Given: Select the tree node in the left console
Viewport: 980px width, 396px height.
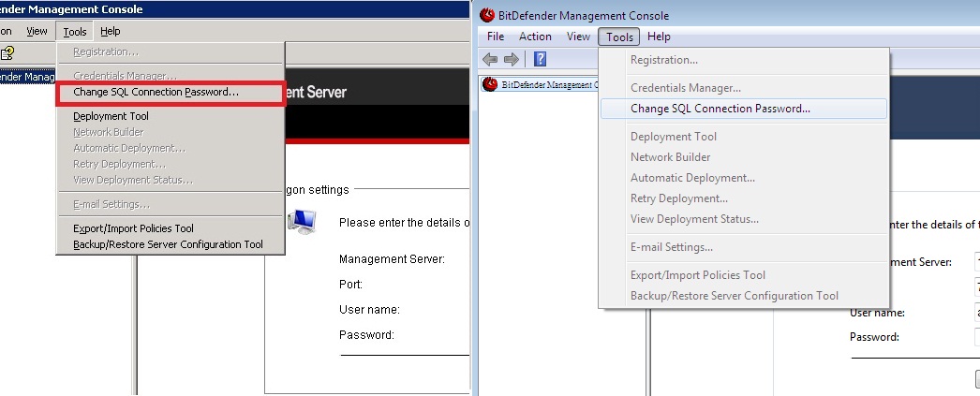Looking at the screenshot, I should coord(27,77).
